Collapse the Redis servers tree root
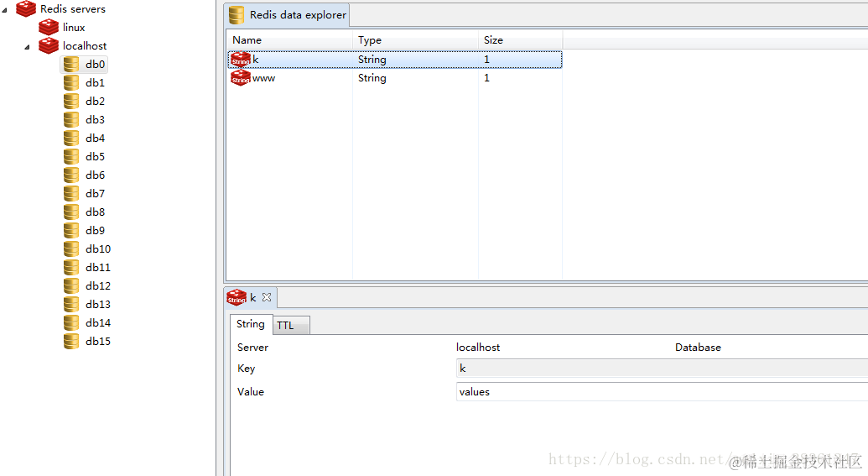This screenshot has width=868, height=476. tap(4, 10)
